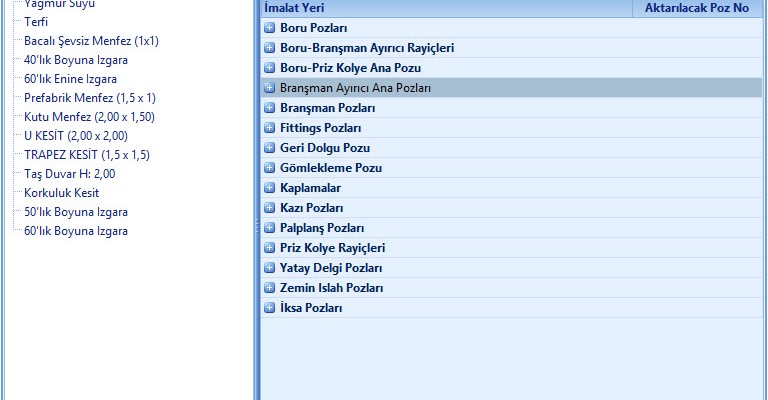Image resolution: width=768 pixels, height=400 pixels.
Task: Select Bacalı Şevsiz Menfez (1x1) item
Action: pyautogui.click(x=91, y=41)
